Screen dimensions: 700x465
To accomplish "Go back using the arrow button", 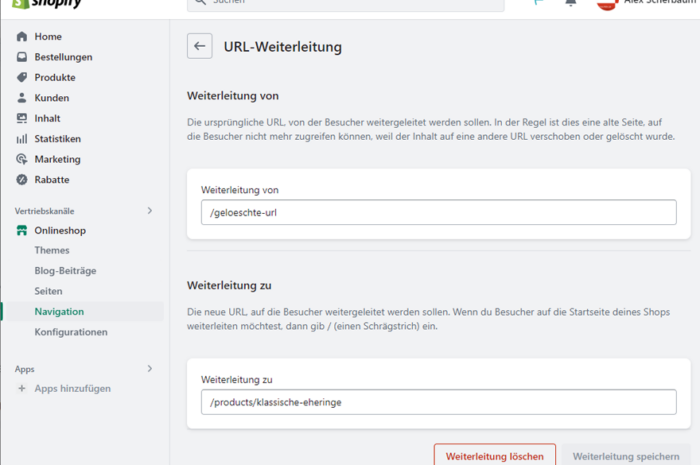I will point(200,46).
